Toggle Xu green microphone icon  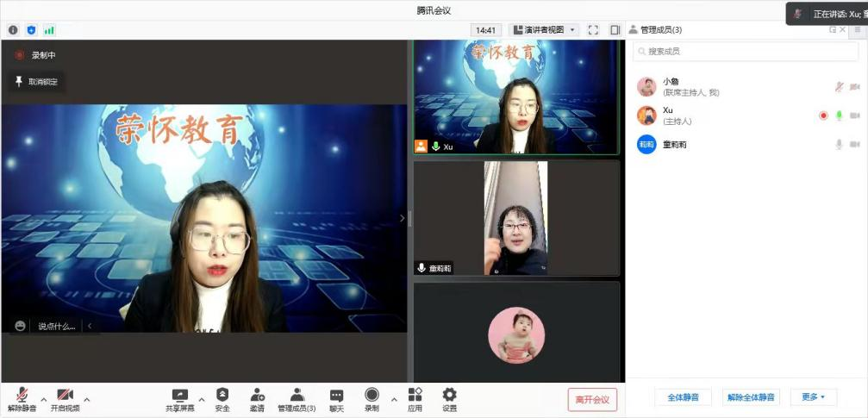[840, 115]
